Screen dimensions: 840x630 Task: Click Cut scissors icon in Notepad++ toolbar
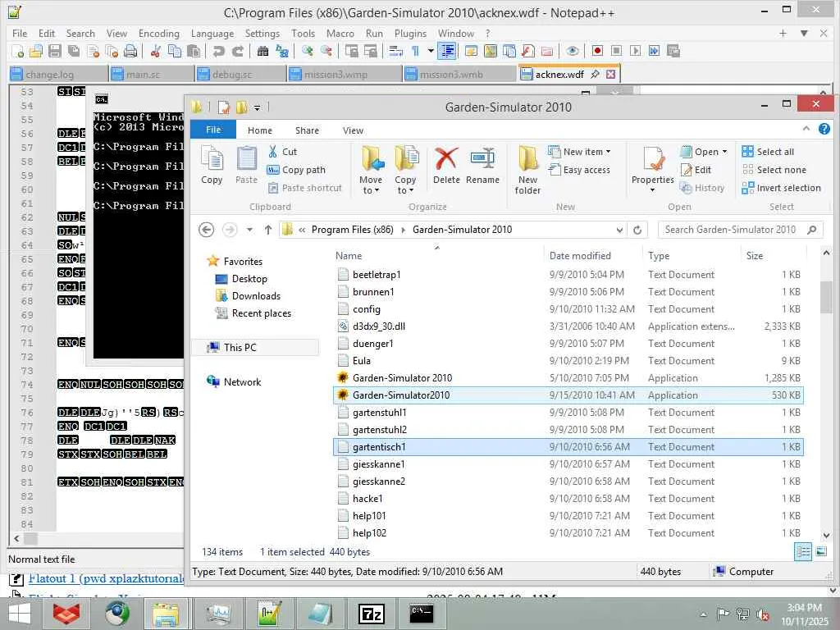[156, 51]
